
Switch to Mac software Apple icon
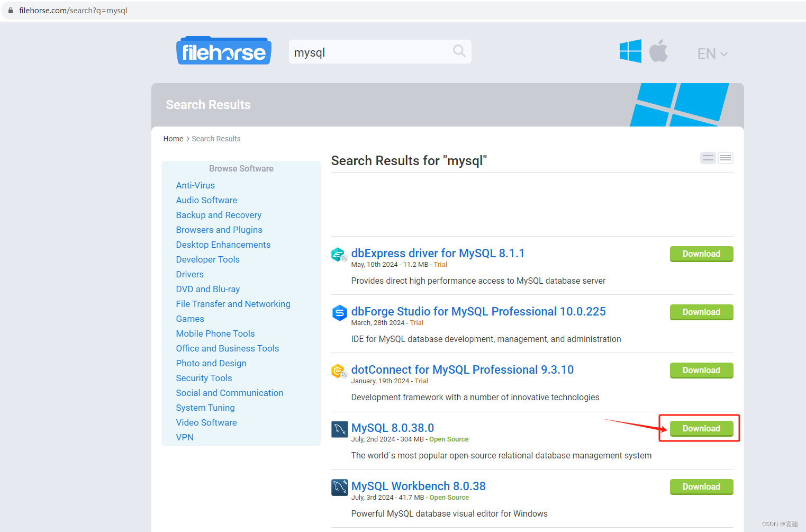click(x=659, y=51)
